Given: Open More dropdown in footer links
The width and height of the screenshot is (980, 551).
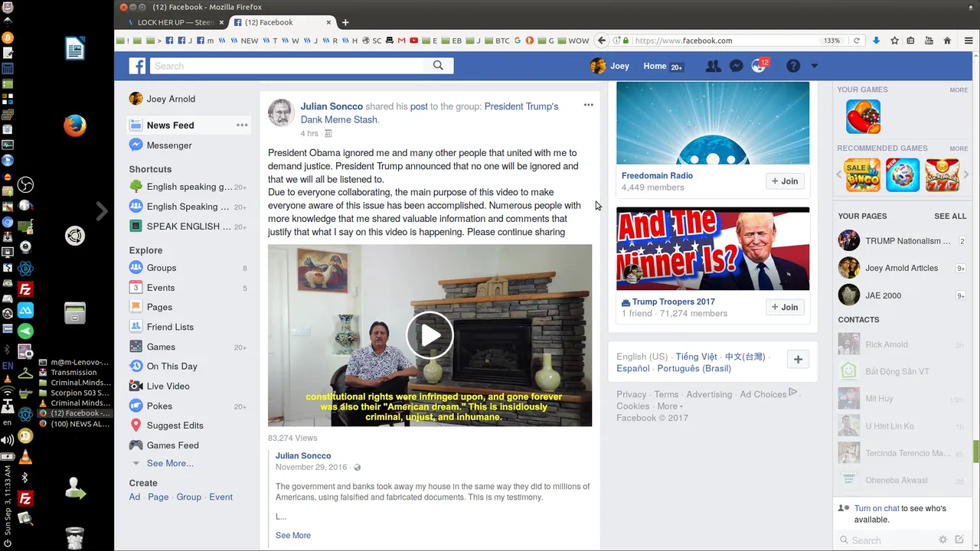Looking at the screenshot, I should 669,406.
